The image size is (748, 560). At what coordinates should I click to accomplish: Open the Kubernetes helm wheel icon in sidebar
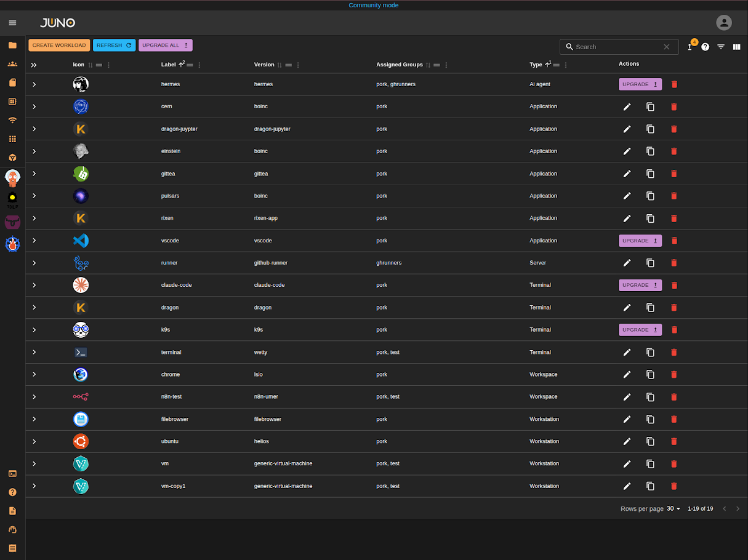12,244
